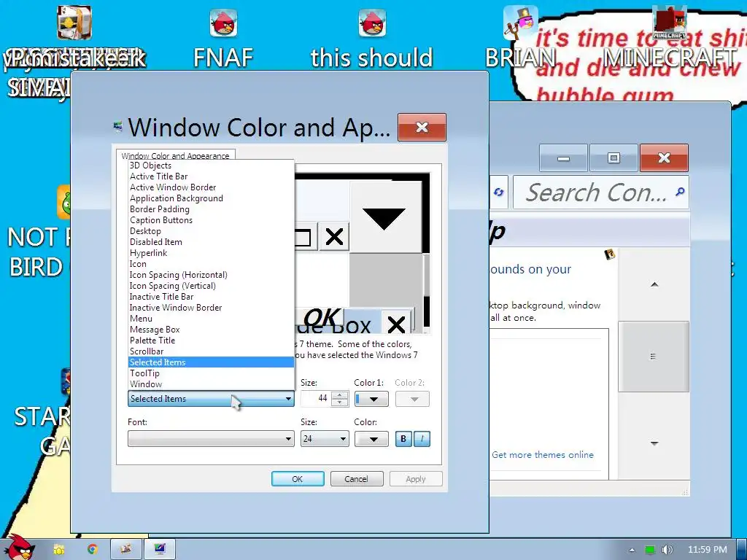
Task: Select 3D Objects in the item list
Action: point(211,166)
